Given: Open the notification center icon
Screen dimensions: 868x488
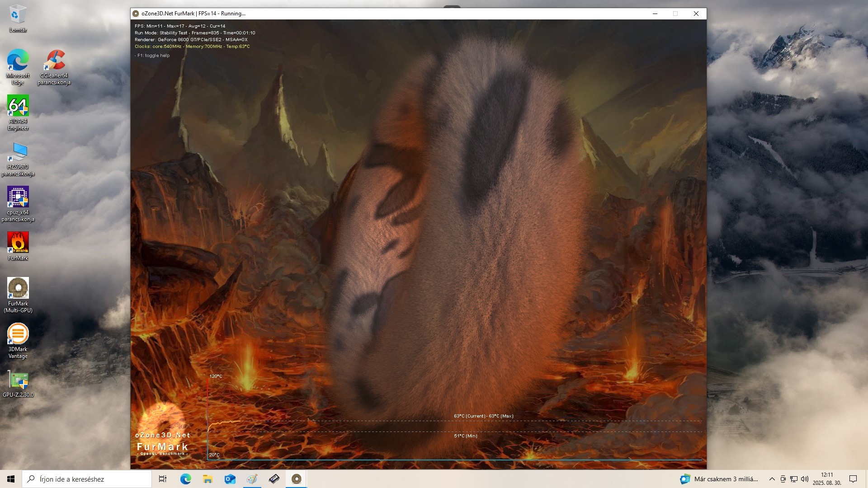Looking at the screenshot, I should point(853,479).
